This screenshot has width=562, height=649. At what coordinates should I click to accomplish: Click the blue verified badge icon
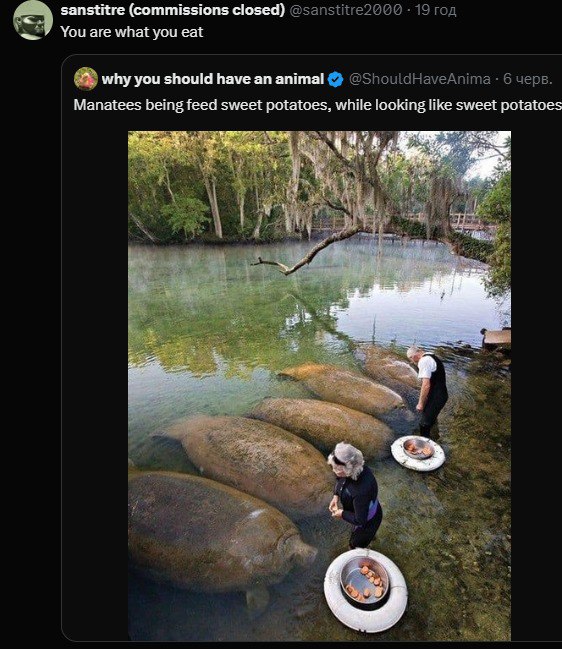point(335,79)
